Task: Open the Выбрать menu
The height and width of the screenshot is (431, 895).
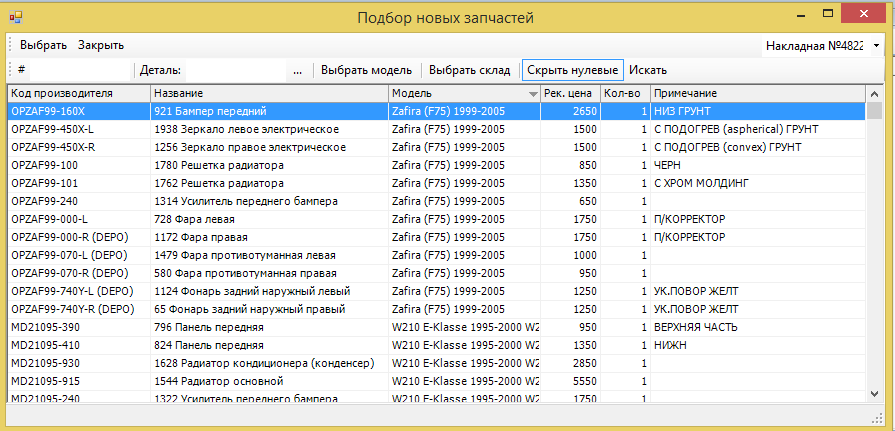Action: point(43,45)
